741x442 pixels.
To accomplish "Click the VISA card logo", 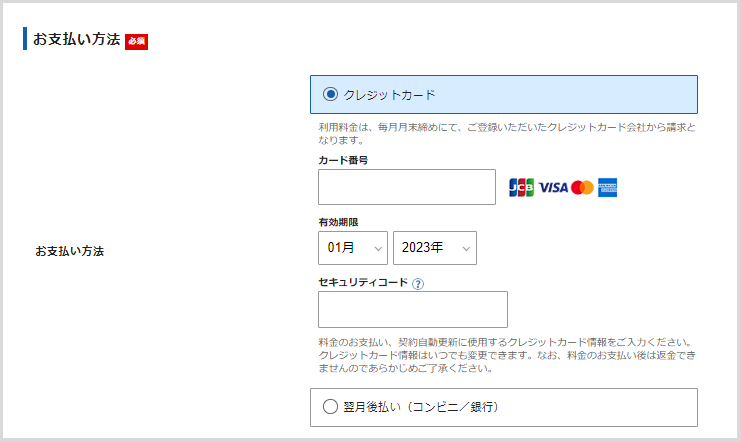I will pyautogui.click(x=553, y=187).
